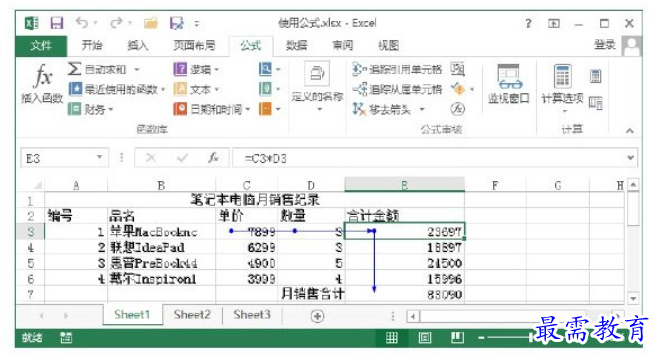Image resolution: width=657 pixels, height=360 pixels.
Task: Open Math & Trig functions icon
Action: [265, 89]
